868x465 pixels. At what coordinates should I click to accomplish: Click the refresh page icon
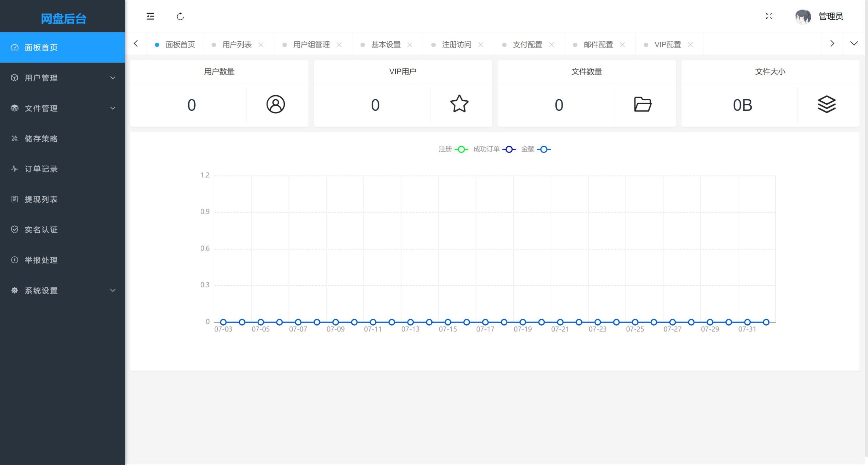180,16
